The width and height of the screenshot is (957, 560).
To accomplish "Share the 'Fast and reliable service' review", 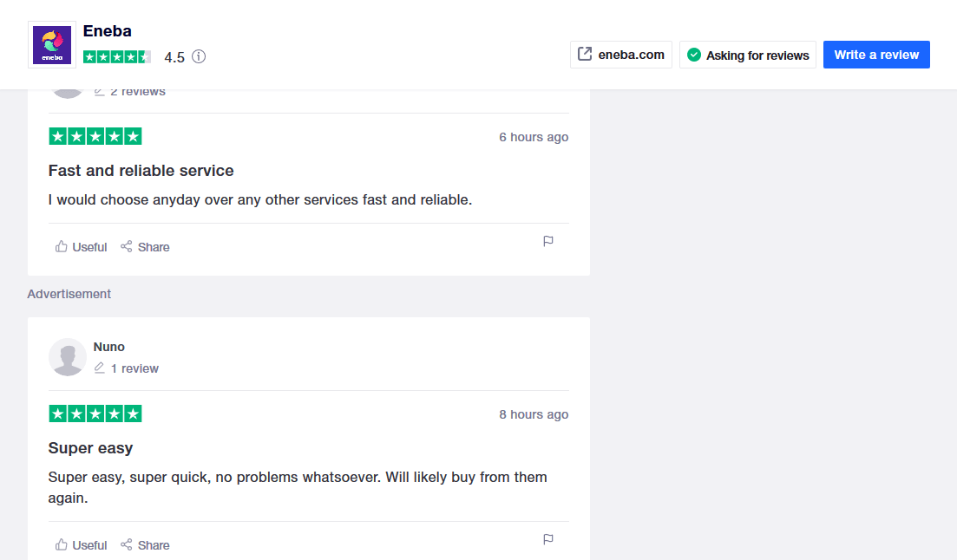I will (x=145, y=247).
